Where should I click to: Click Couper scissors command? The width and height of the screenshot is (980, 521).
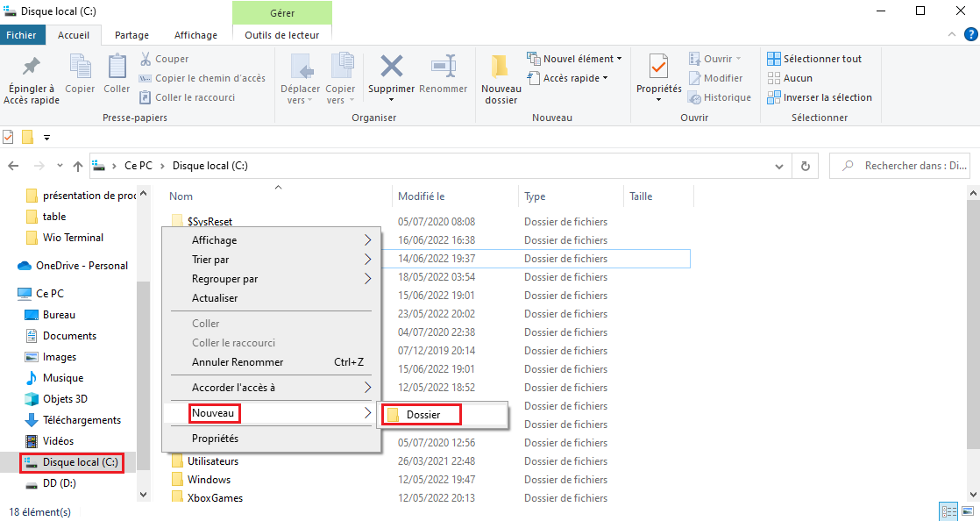(x=165, y=59)
